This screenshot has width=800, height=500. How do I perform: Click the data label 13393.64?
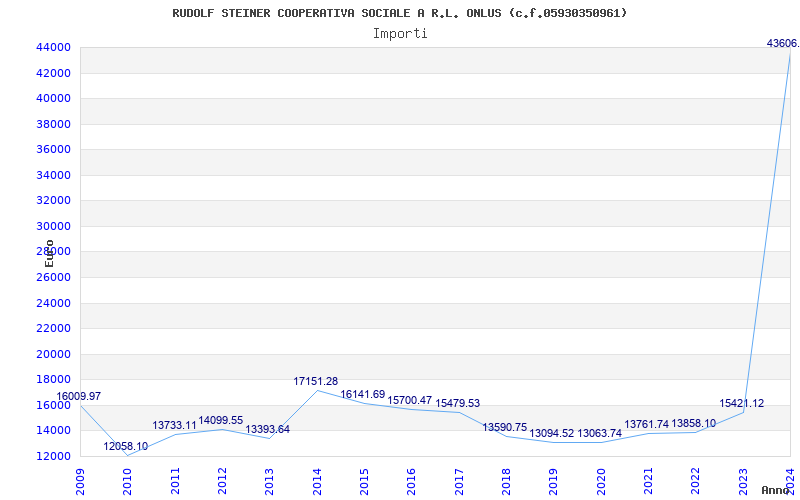click(x=268, y=429)
